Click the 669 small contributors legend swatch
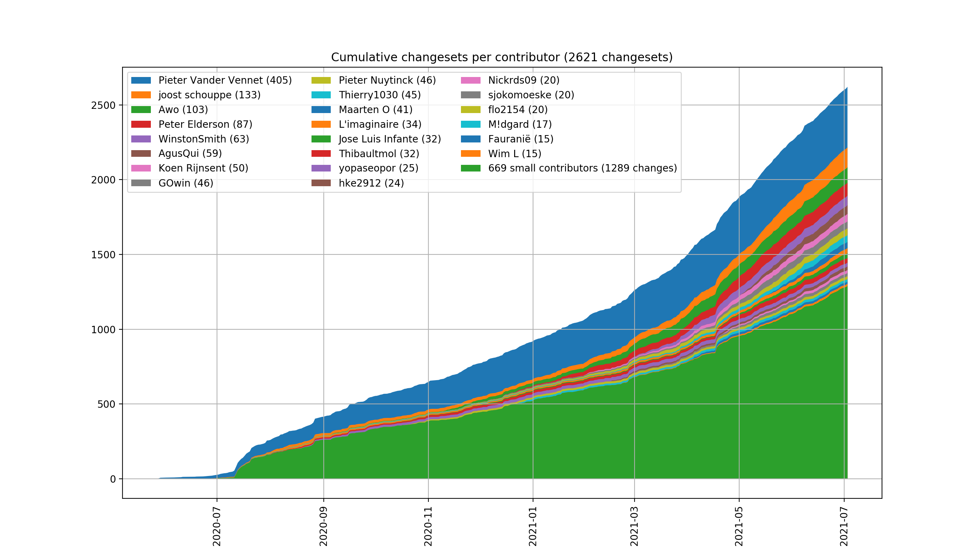 click(x=470, y=168)
